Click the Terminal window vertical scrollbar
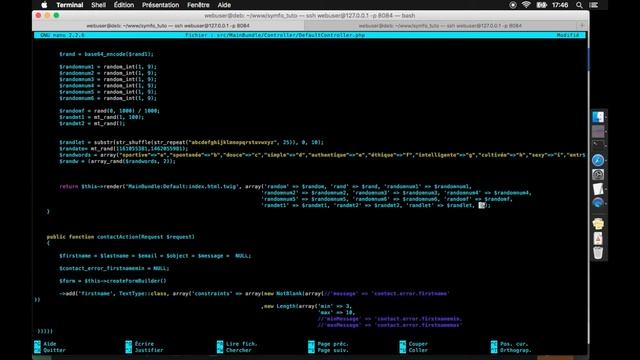Viewport: 640px width, 360px height. point(588,188)
